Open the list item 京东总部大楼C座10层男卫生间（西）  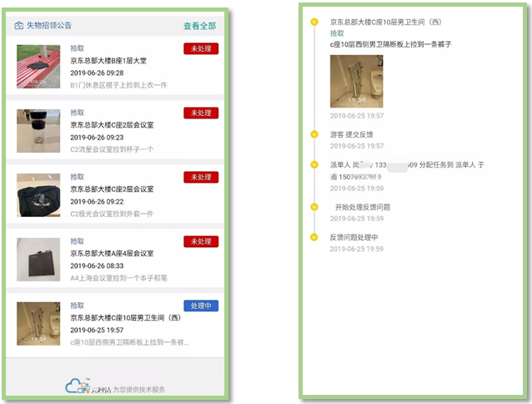click(x=125, y=318)
